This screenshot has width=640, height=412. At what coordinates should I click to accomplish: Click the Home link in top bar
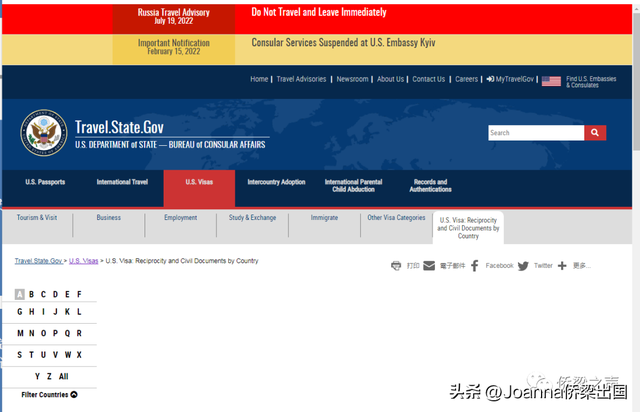(x=259, y=79)
